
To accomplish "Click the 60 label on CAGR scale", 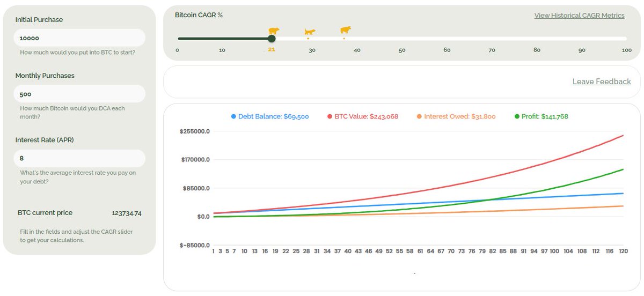I will [x=447, y=50].
